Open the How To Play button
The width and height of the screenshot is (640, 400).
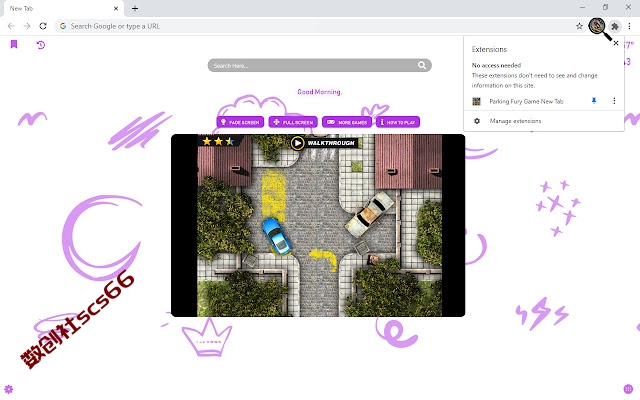coord(398,122)
